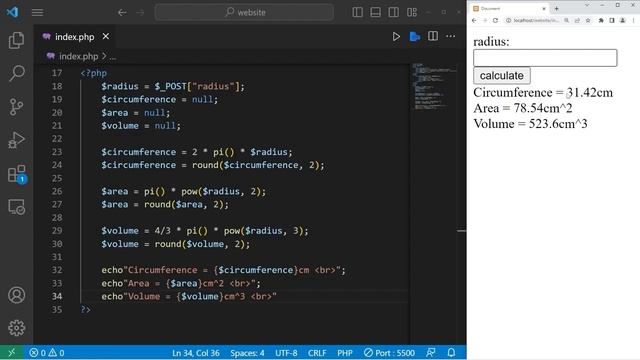Open the Accounts menu in activity bar
640x360 pixels.
16,295
